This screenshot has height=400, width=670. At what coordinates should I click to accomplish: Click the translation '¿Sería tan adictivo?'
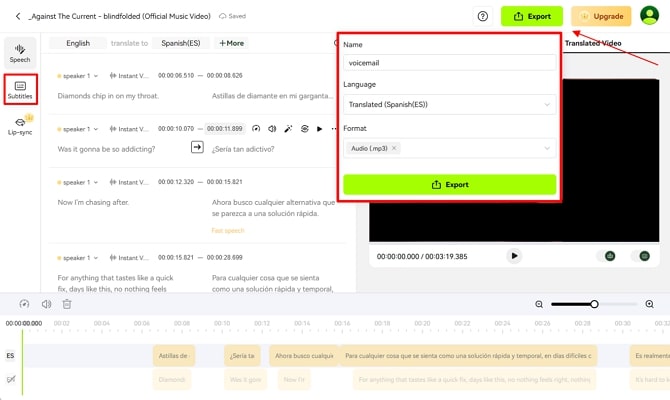[x=243, y=149]
